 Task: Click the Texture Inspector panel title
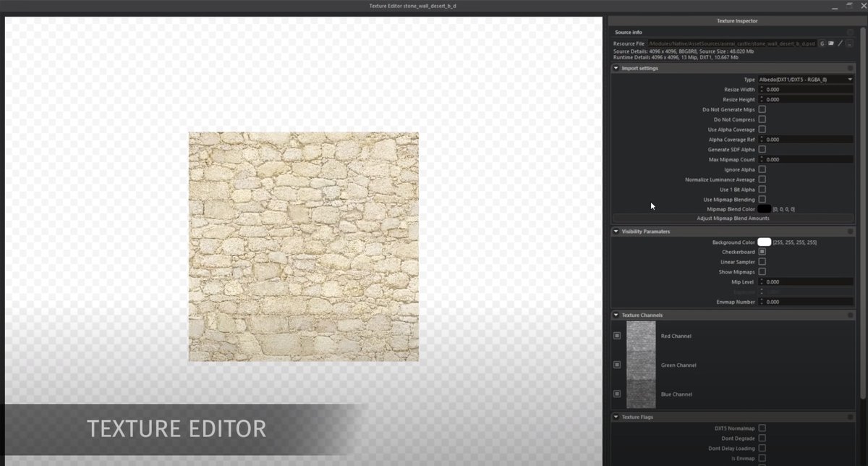click(x=736, y=22)
